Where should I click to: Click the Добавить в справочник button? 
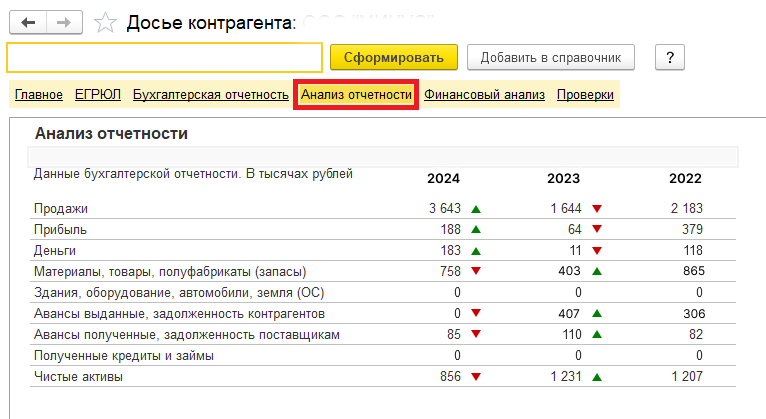click(x=550, y=57)
